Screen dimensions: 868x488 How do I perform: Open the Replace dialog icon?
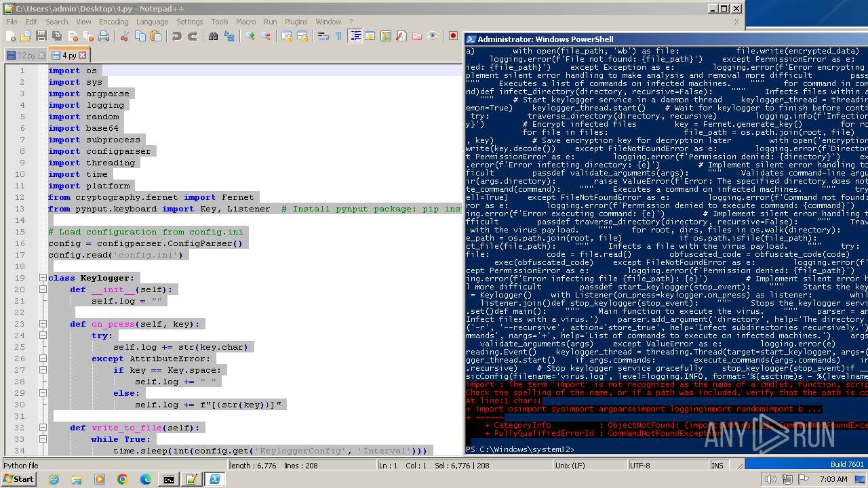(x=230, y=36)
